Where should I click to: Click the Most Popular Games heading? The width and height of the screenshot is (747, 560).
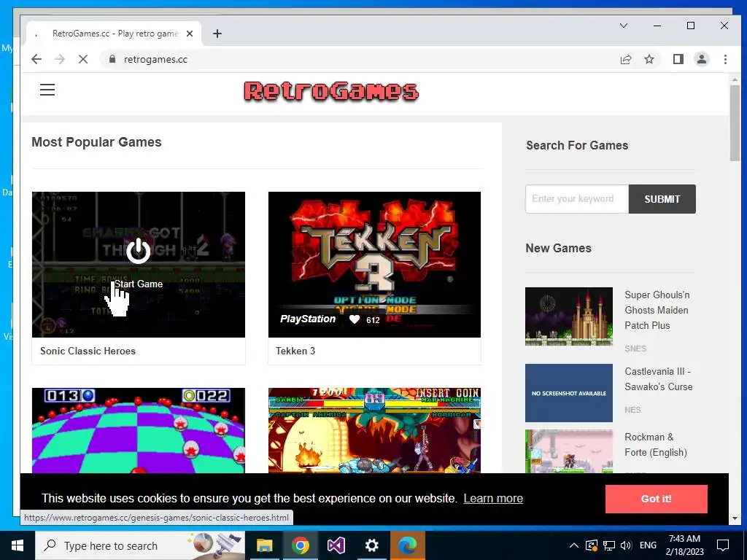97,142
